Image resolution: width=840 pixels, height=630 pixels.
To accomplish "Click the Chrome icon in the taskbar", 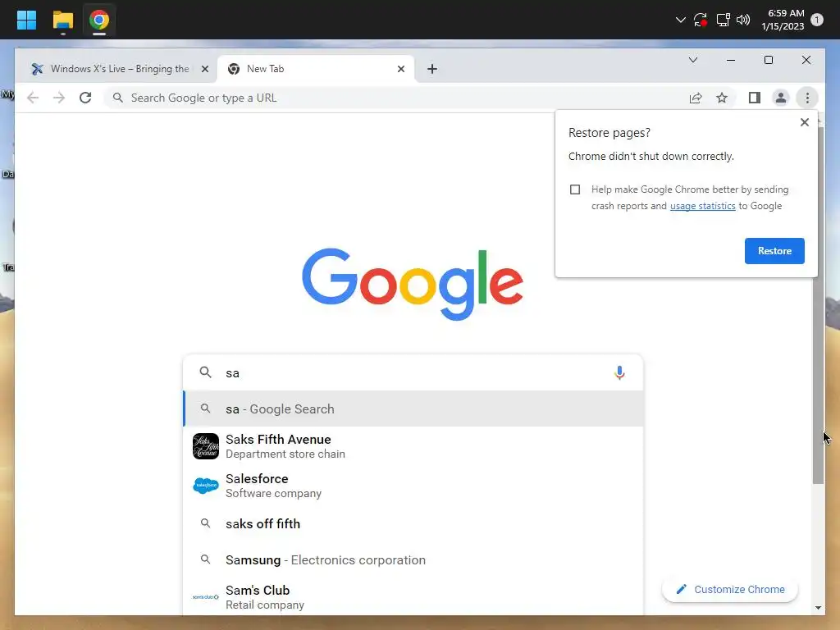I will (x=99, y=21).
